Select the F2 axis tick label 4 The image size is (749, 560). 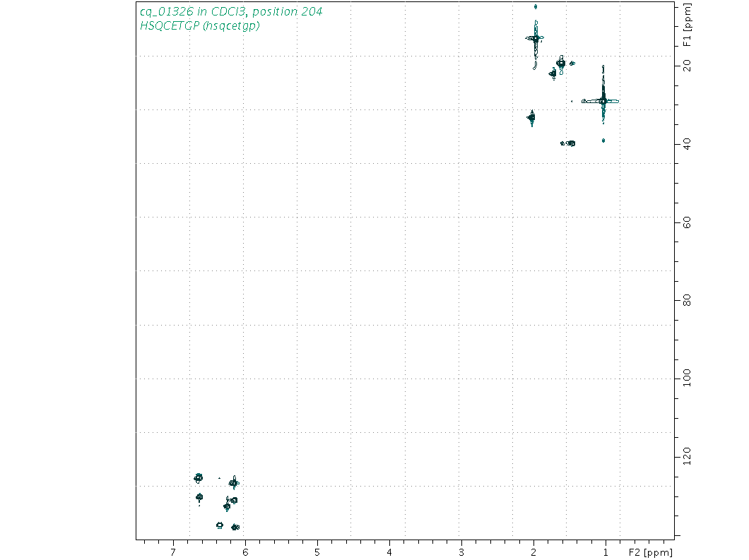pyautogui.click(x=389, y=552)
